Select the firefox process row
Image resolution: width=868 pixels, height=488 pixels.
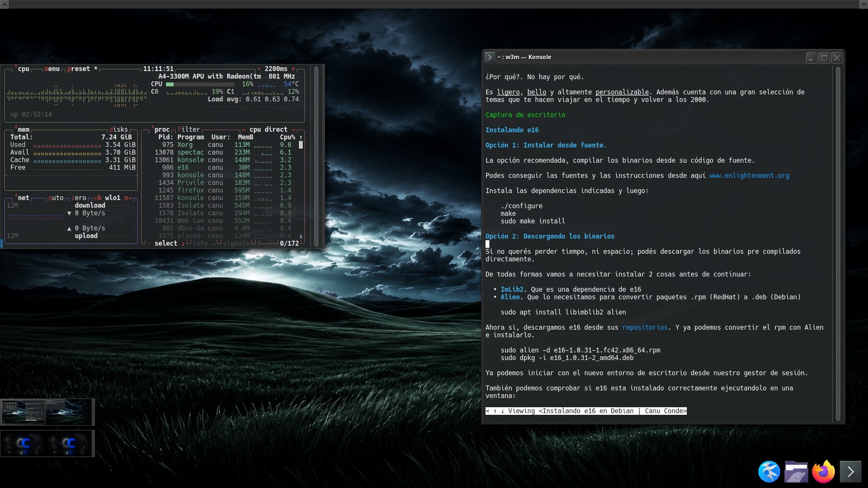coord(223,190)
